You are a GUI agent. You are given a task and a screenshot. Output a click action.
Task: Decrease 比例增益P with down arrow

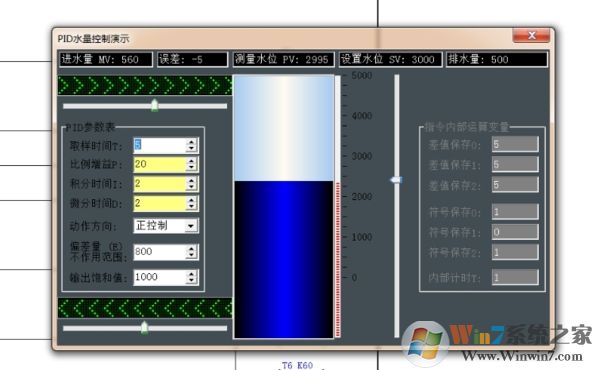pos(191,168)
